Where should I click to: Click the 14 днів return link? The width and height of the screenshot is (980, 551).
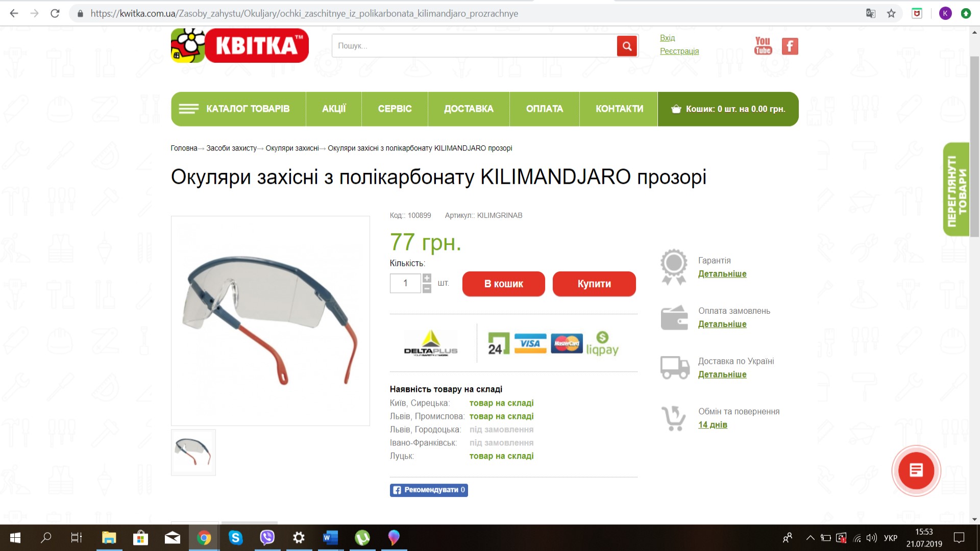click(x=713, y=425)
